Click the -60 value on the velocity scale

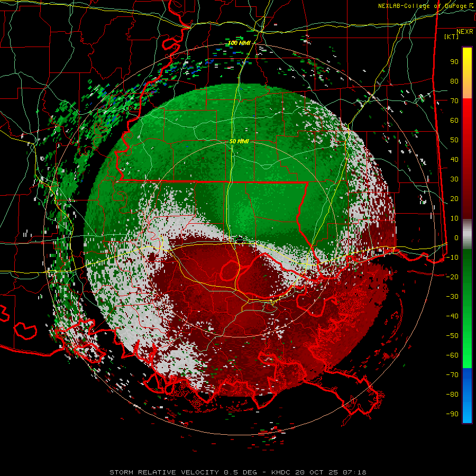tap(452, 355)
